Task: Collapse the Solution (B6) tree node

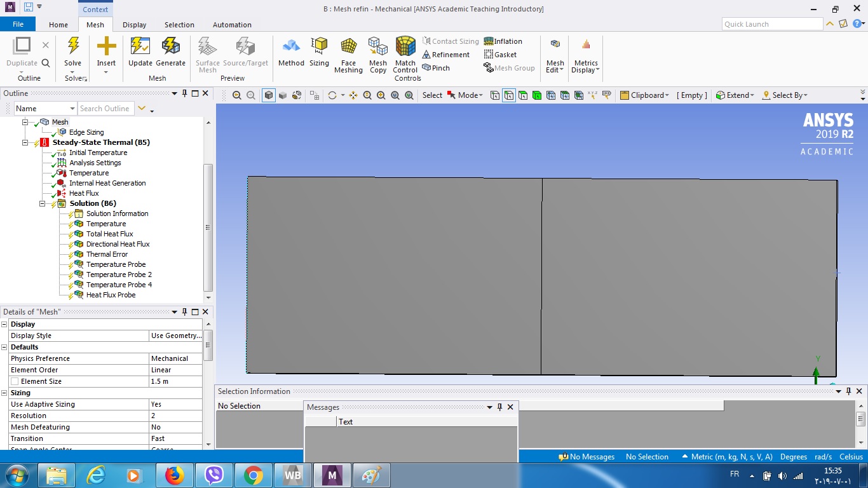Action: 43,203
